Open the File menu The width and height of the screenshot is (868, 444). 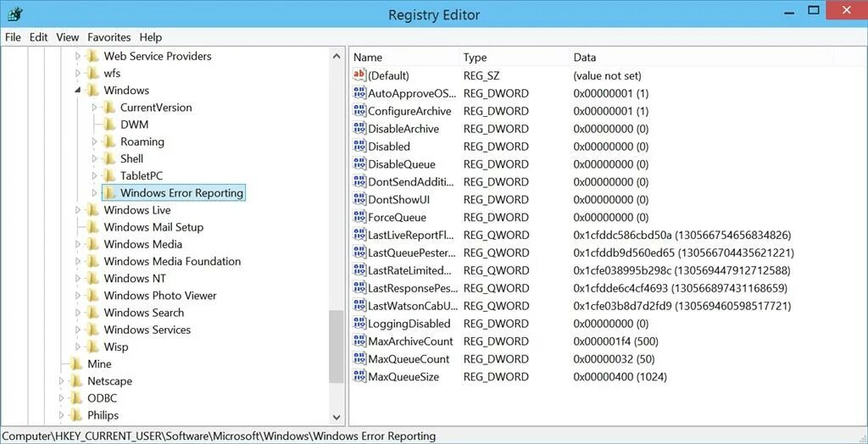(12, 37)
